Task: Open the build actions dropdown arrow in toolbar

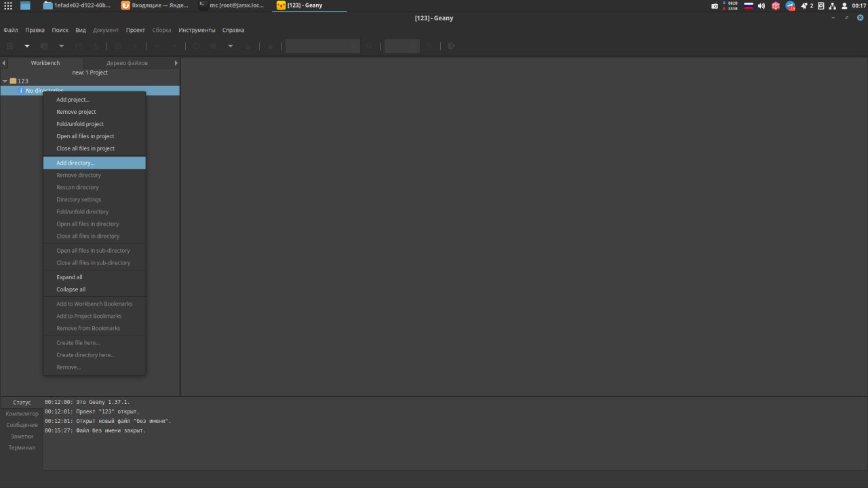Action: (x=231, y=46)
